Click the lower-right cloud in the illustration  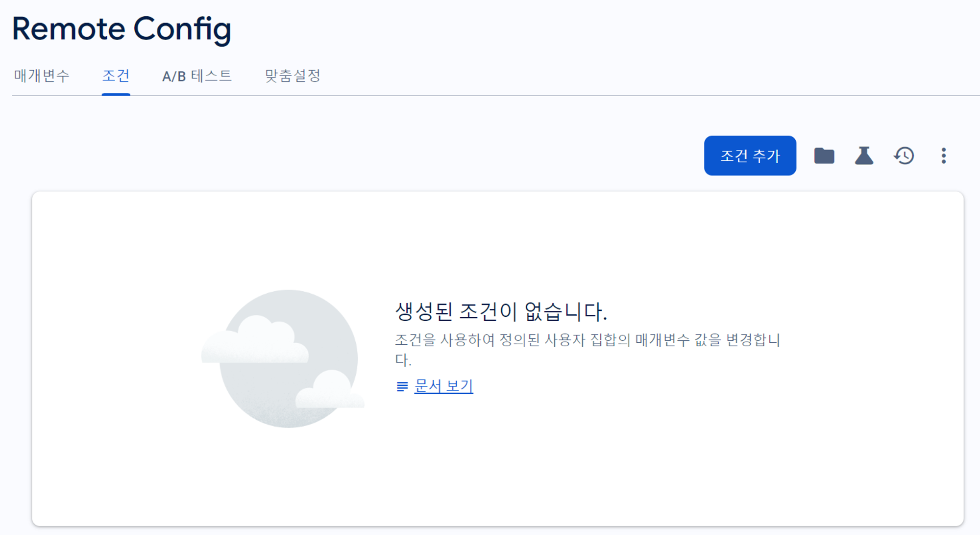coord(330,392)
